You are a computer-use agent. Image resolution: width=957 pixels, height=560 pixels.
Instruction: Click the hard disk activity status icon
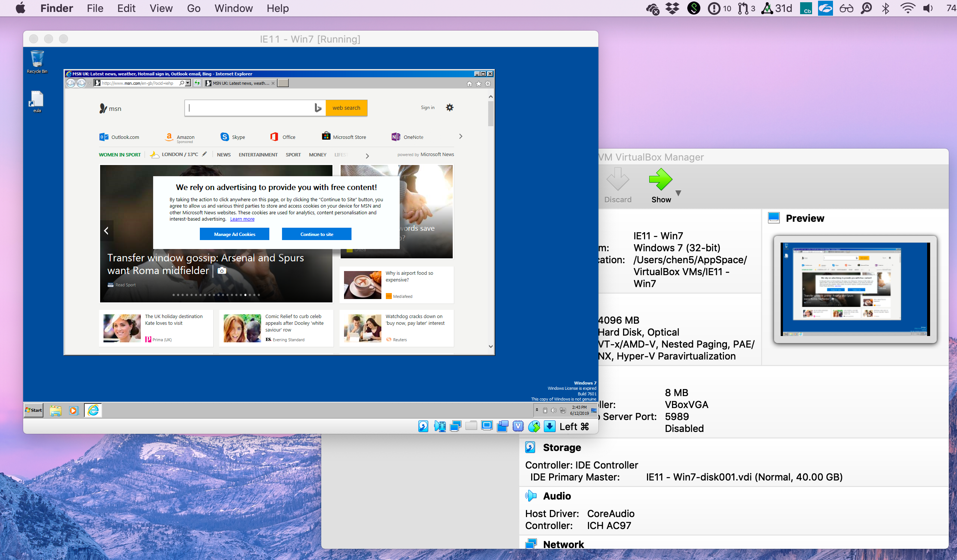click(x=423, y=426)
